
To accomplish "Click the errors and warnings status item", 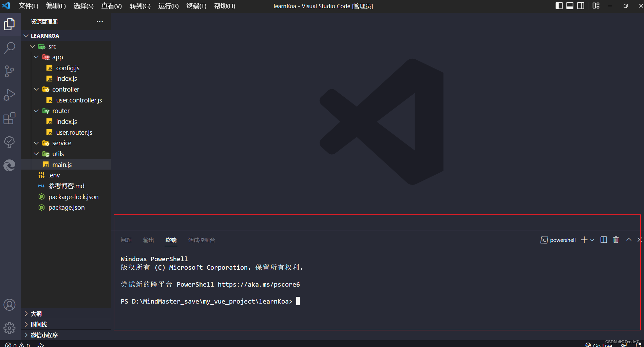I will point(18,345).
